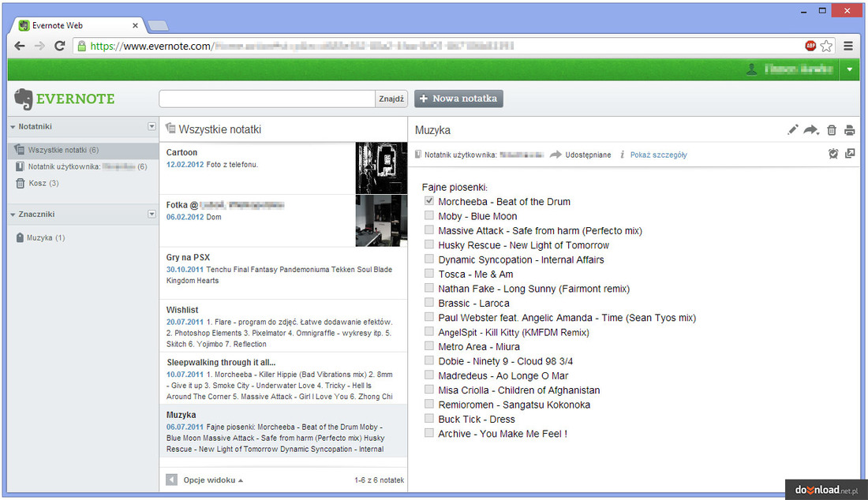Check Nathan Fake - Long Sunny
The width and height of the screenshot is (868, 500).
(x=429, y=288)
